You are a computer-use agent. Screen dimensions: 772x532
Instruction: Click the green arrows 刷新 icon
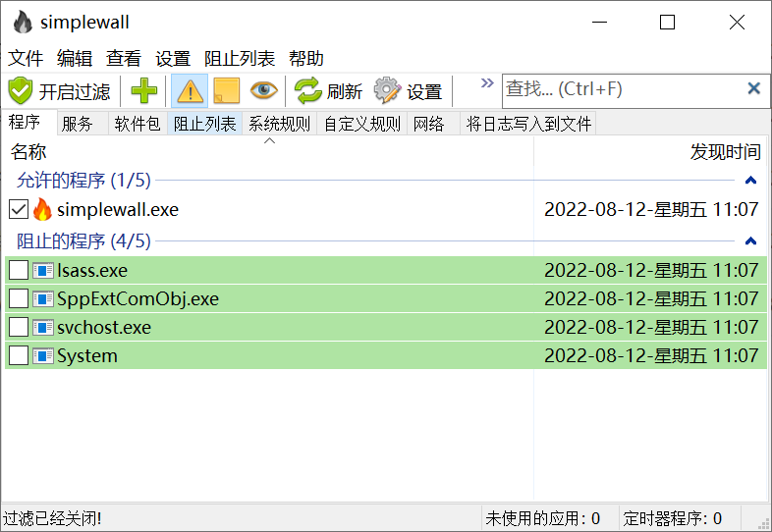pyautogui.click(x=308, y=91)
